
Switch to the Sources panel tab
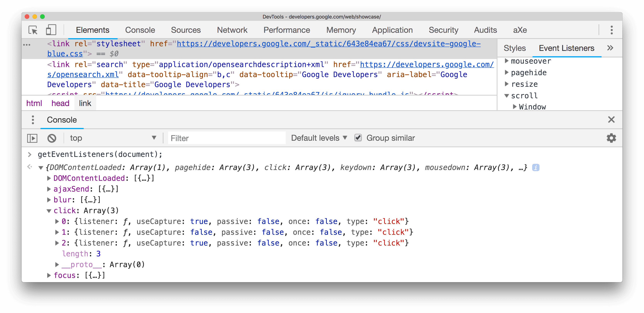[174, 29]
